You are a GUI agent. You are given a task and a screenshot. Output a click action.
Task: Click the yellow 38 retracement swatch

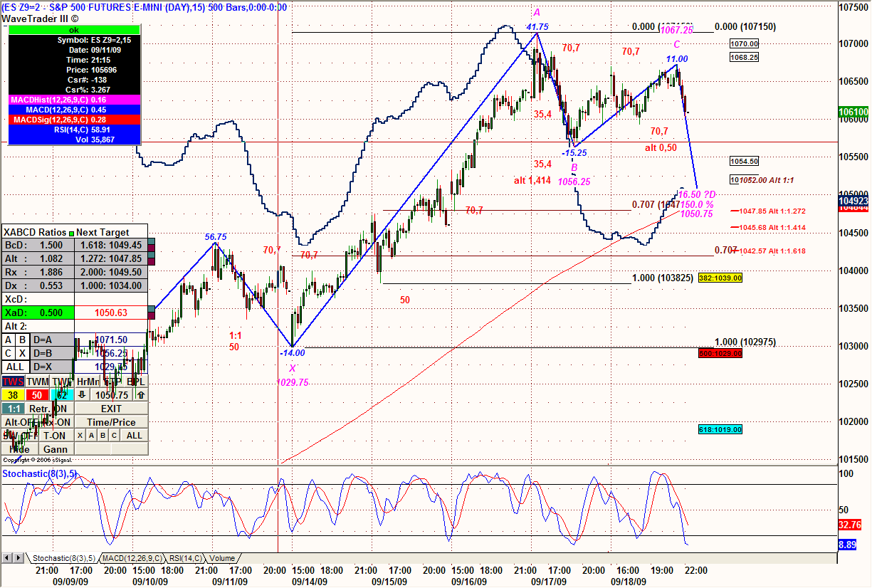pos(13,395)
